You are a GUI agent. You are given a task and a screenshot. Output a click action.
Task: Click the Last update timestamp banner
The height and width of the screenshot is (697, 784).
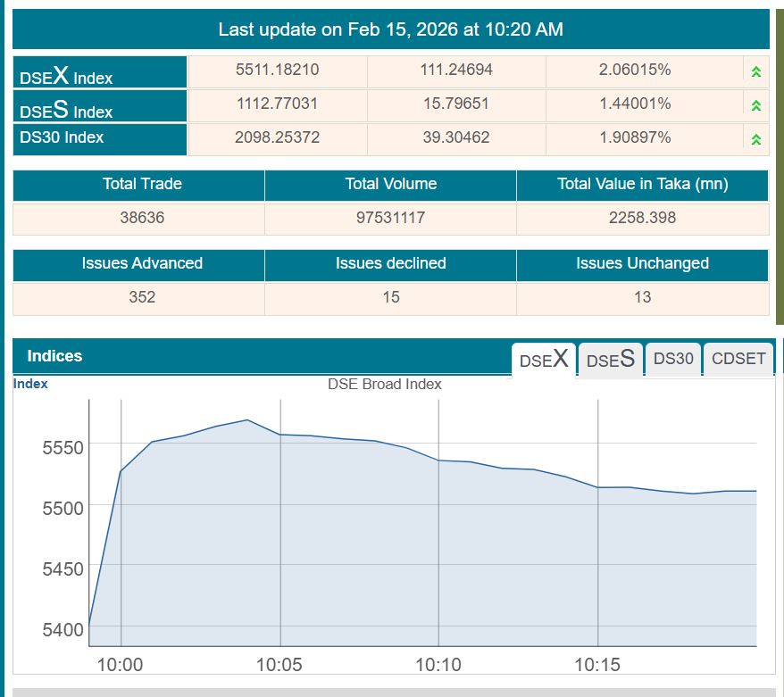pos(390,29)
